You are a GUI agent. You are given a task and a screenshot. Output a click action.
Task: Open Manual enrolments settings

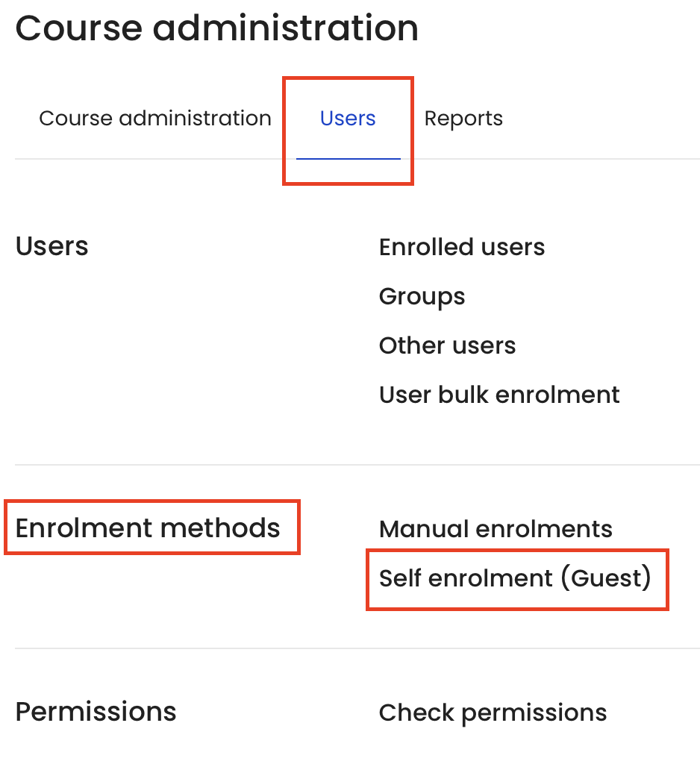[x=496, y=529]
